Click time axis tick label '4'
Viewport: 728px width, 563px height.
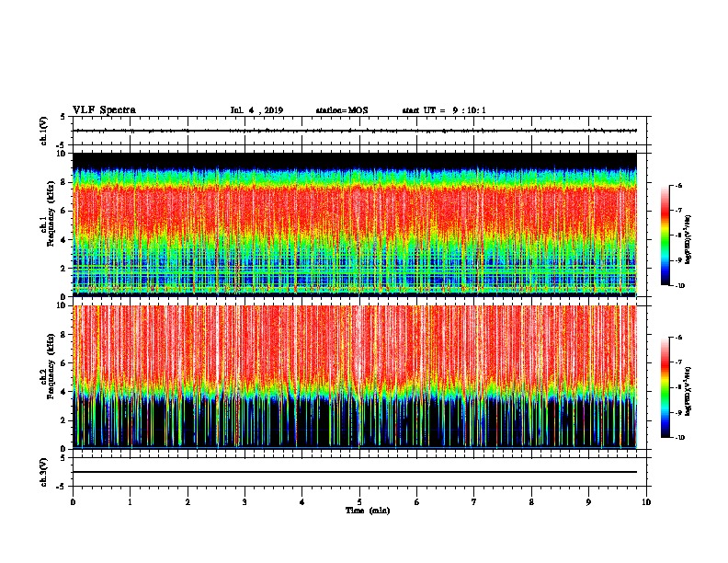click(x=302, y=502)
